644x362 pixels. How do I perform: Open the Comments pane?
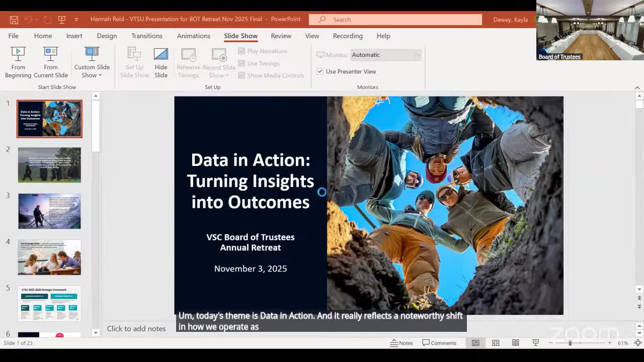click(439, 343)
